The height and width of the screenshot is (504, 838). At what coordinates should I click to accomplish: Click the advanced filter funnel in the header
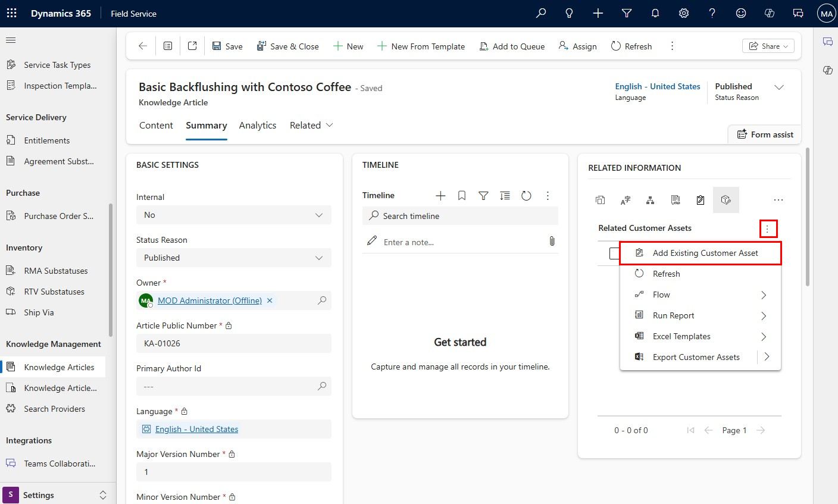pos(627,13)
